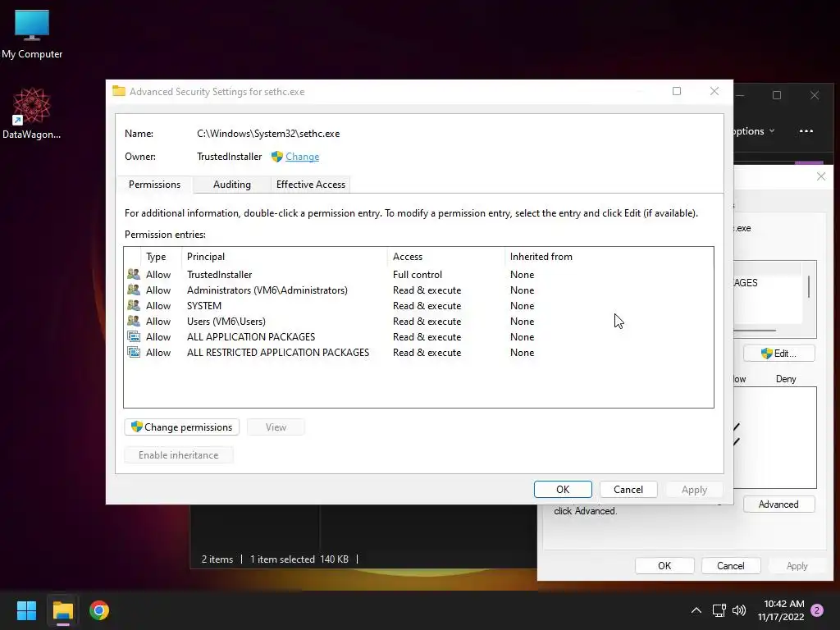Open the notification badge showing 2
Viewport: 840px width, 630px height.
(817, 610)
